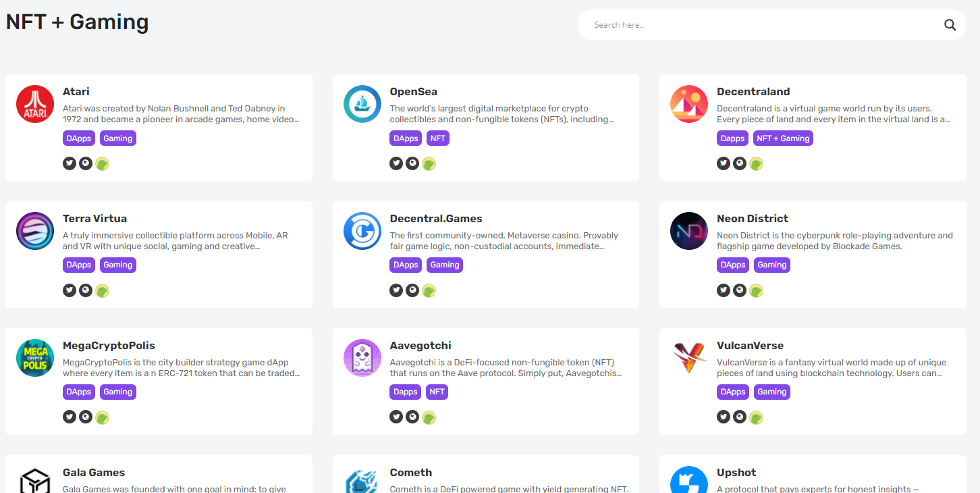Select the NFT tag on Aavegotchi card
This screenshot has width=980, height=493.
[x=437, y=392]
